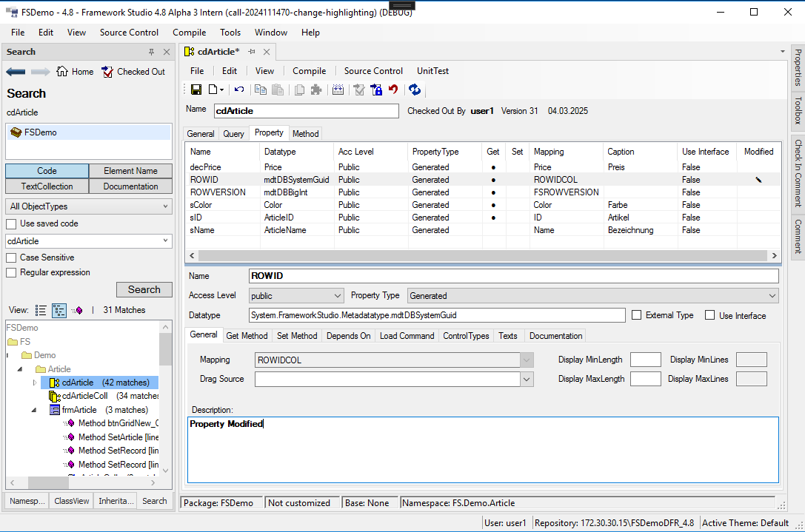Collapse the Article folder node

(x=20, y=369)
